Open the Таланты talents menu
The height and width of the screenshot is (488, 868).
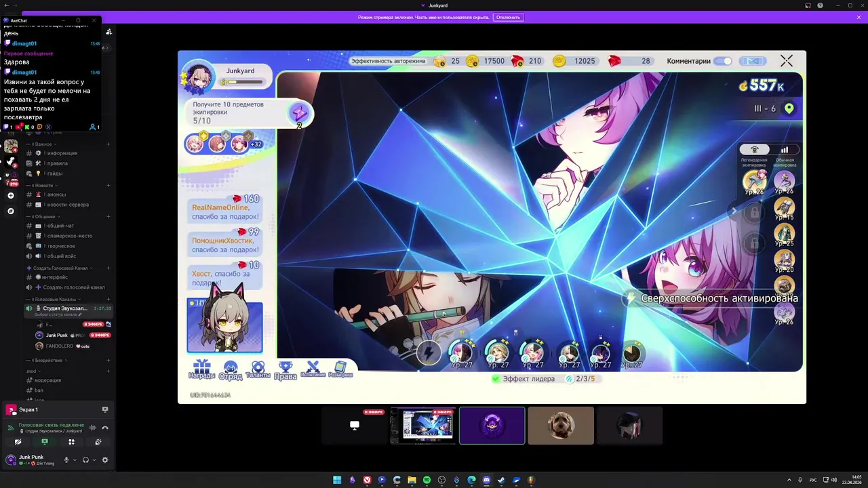click(x=258, y=370)
